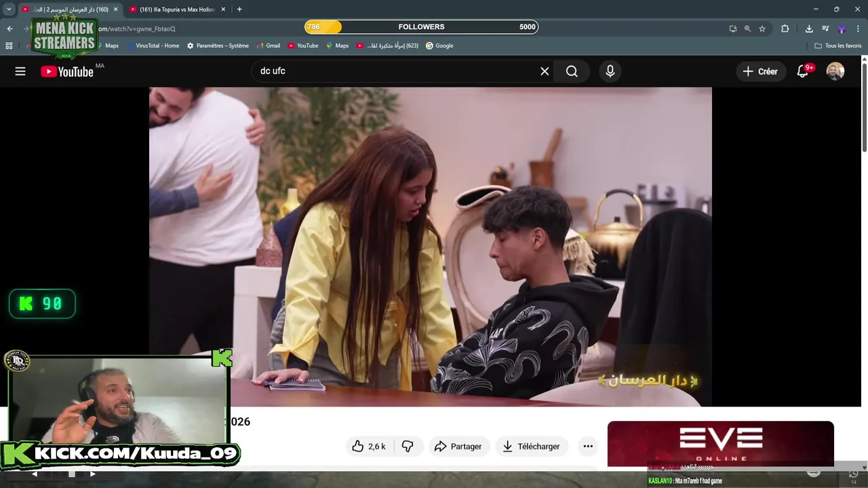Viewport: 868px width, 488px height.
Task: Go to YouTube home via the logo
Action: 66,72
